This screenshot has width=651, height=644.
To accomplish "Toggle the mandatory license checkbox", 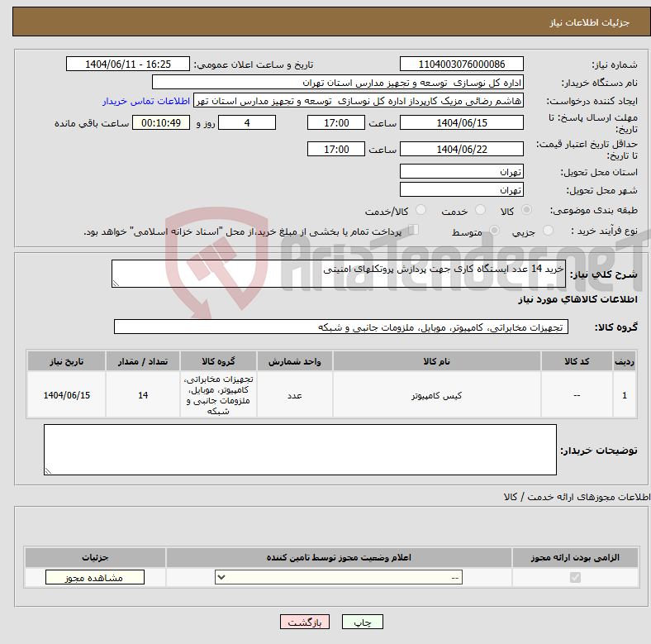I will [x=575, y=577].
